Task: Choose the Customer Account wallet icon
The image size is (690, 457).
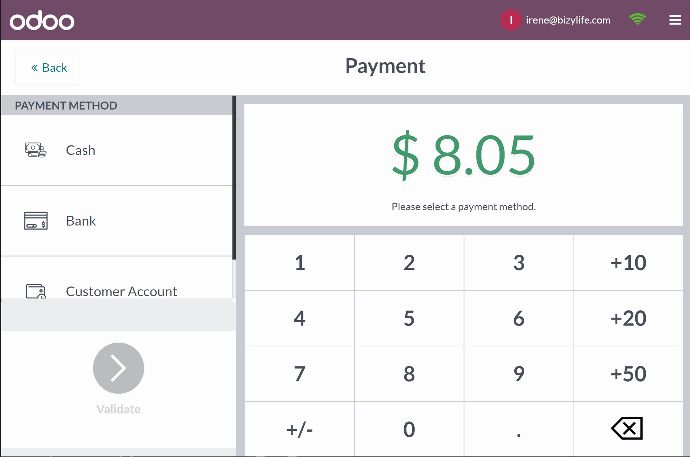Action: point(36,291)
